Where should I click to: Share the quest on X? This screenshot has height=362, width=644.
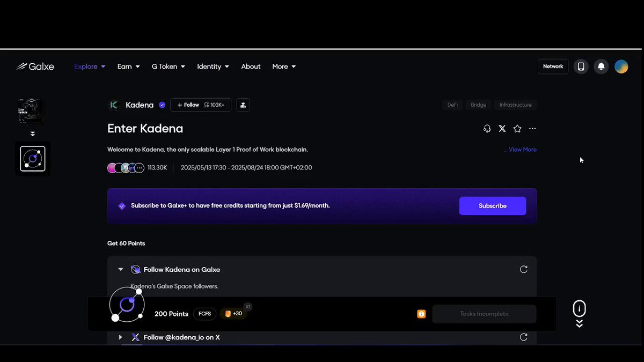[502, 129]
